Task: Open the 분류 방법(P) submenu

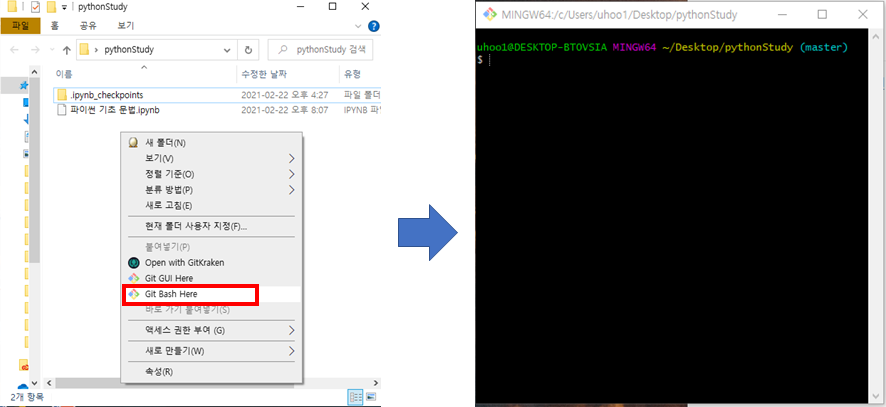Action: coord(212,189)
